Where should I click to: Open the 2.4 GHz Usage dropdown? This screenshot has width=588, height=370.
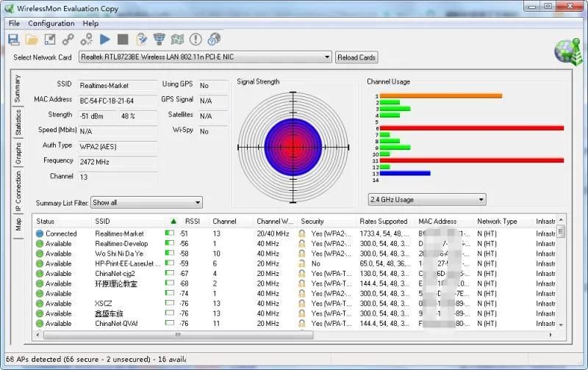coord(427,200)
